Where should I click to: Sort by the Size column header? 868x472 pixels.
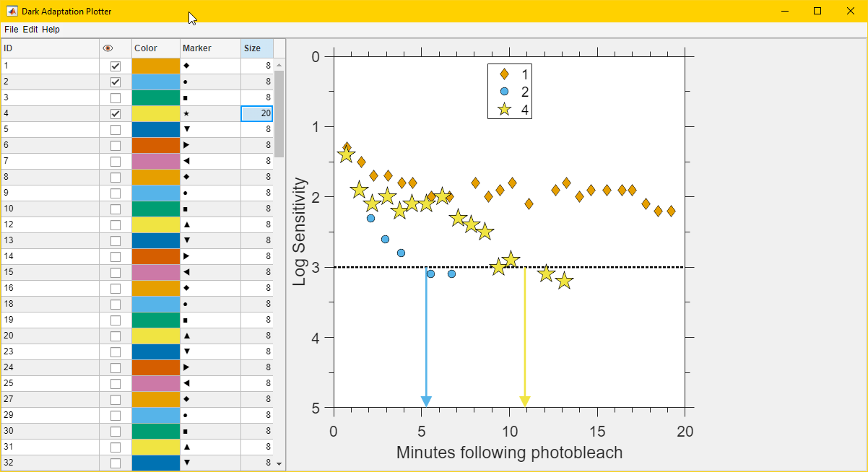tap(257, 48)
